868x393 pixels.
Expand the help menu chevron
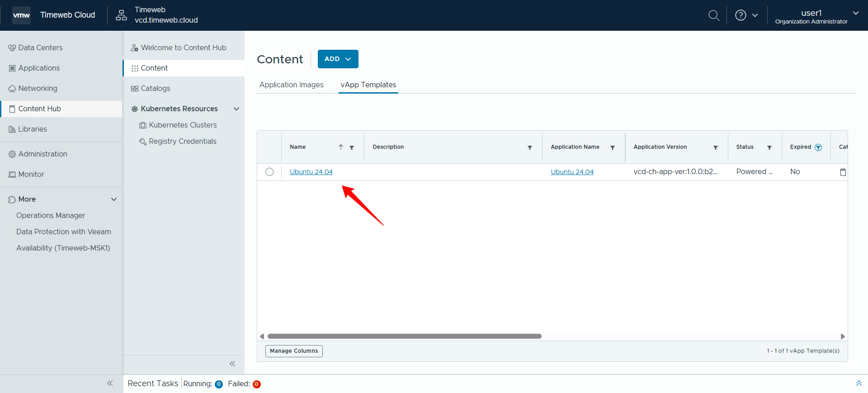coord(755,15)
